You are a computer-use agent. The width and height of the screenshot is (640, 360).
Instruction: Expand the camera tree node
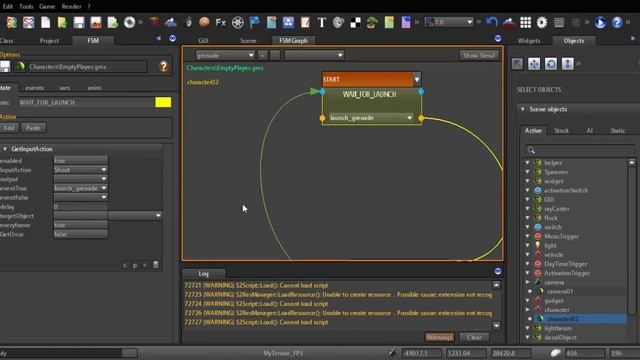(528, 282)
